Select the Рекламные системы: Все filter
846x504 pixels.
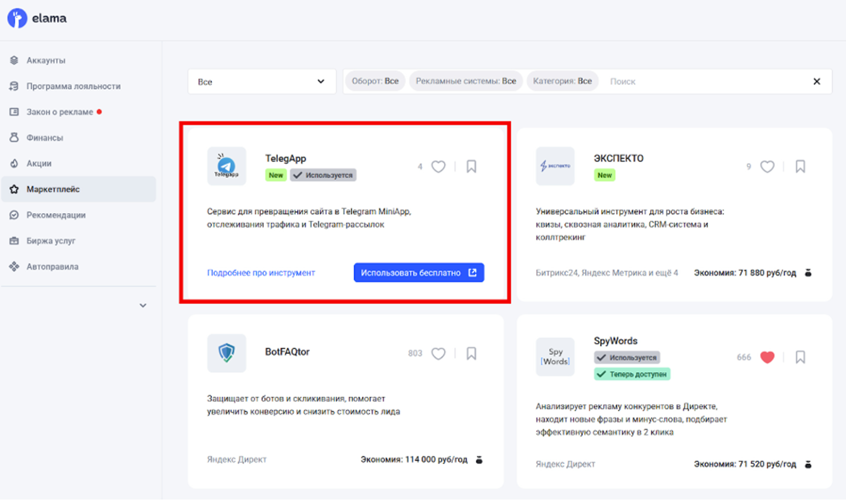[x=466, y=81]
